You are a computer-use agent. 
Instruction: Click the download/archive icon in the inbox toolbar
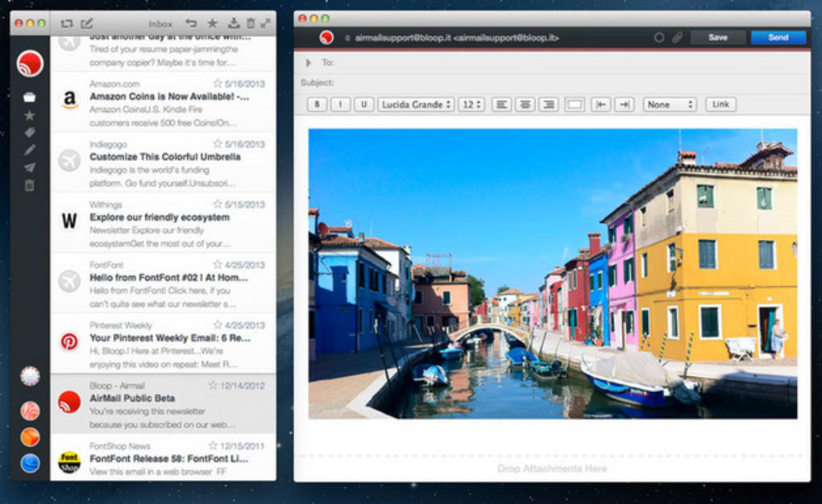click(x=234, y=23)
